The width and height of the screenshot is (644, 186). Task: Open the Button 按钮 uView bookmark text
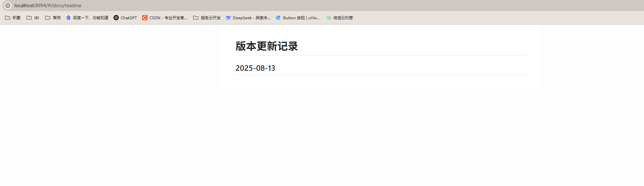pos(301,18)
